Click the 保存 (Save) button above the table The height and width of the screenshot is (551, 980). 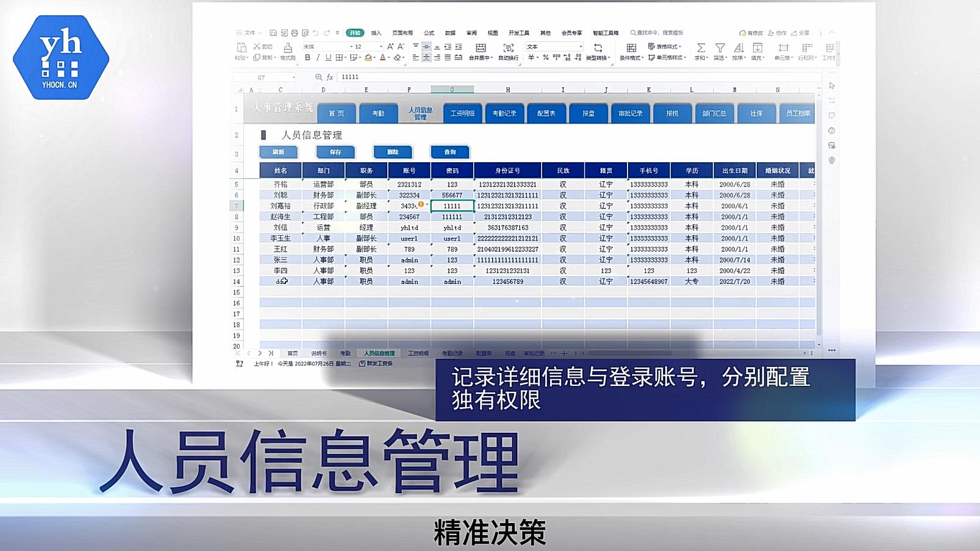(x=335, y=152)
